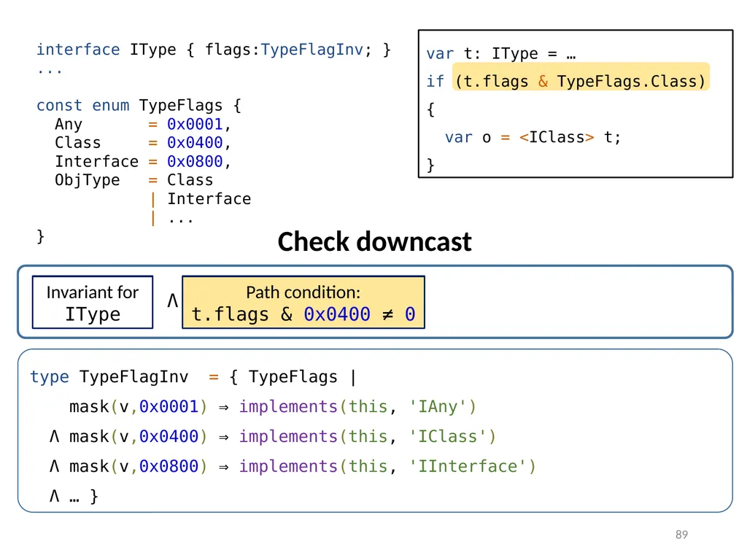Image resolution: width=747 pixels, height=560 pixels.
Task: Click the 'Interface = 0x0800,' enum entry
Action: tap(143, 162)
